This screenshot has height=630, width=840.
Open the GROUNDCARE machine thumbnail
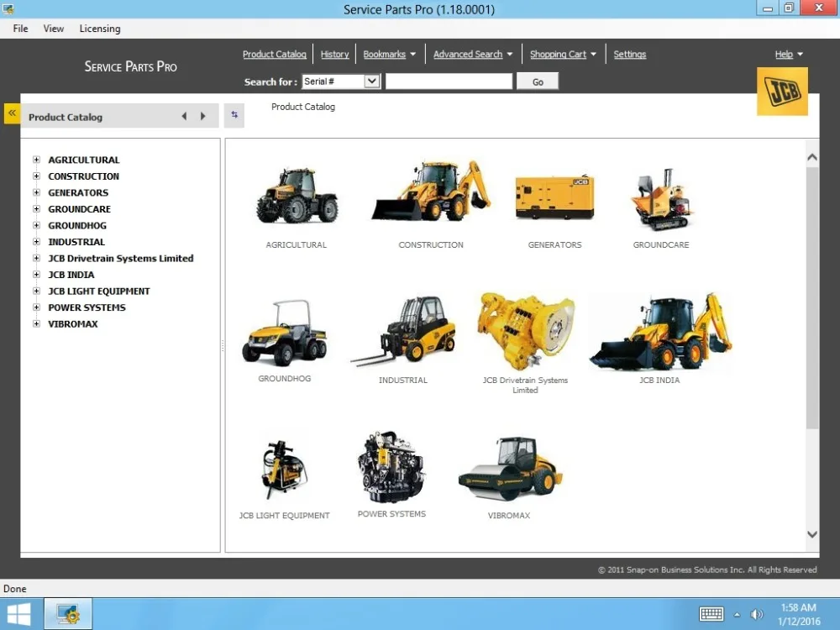[x=662, y=199]
